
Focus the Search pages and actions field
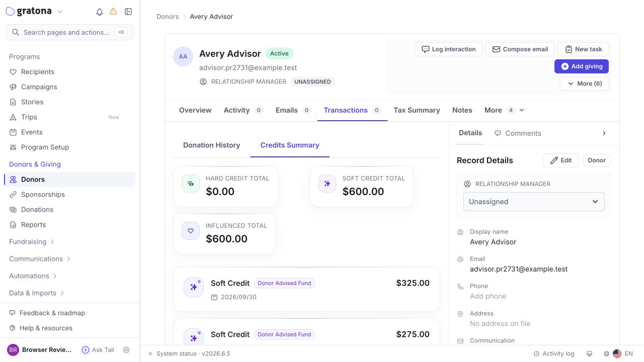pos(69,32)
